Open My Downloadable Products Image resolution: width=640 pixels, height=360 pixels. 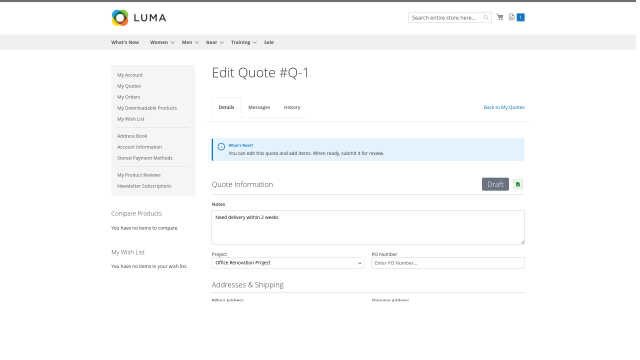click(147, 108)
